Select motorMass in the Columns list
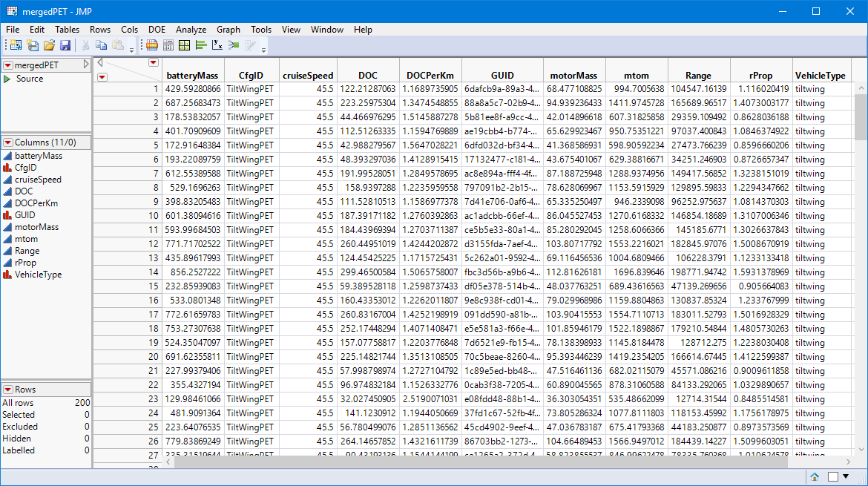868x486 pixels. [36, 227]
